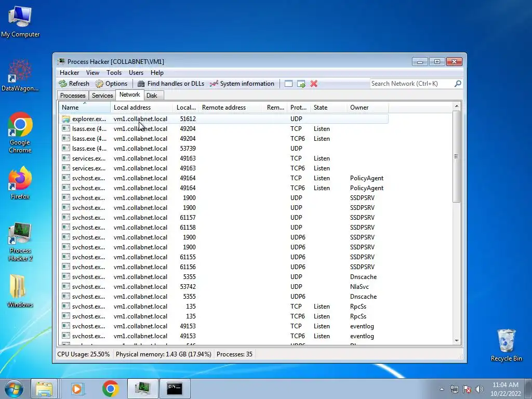Select lsass.exe UDP port 53739 row

point(224,148)
